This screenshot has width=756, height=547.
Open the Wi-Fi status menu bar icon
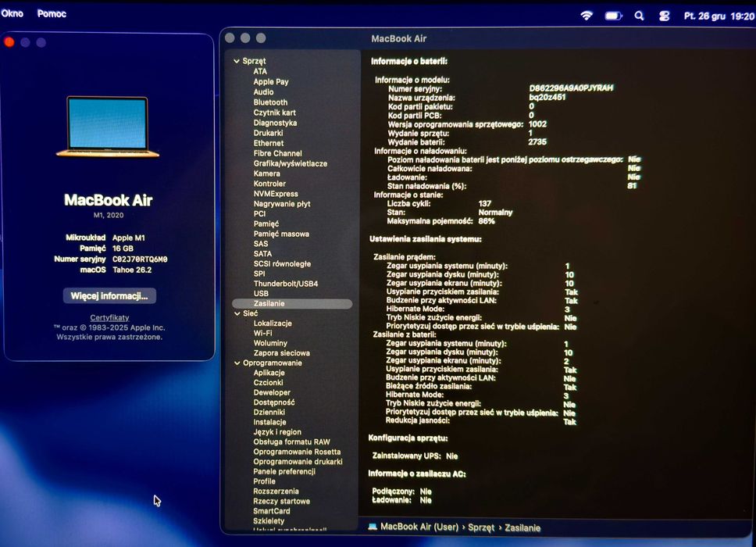[x=587, y=16]
